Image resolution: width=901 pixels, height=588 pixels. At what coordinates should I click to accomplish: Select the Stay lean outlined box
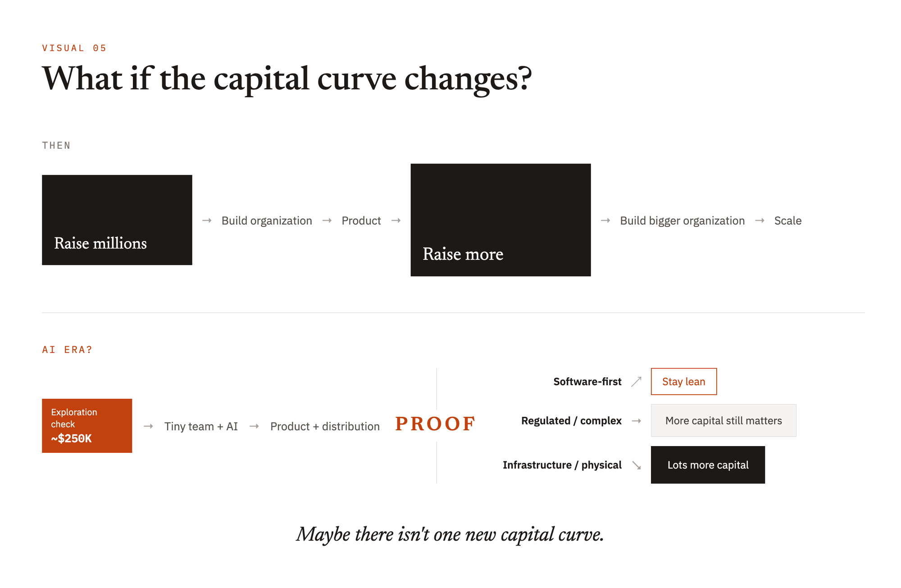(x=684, y=382)
